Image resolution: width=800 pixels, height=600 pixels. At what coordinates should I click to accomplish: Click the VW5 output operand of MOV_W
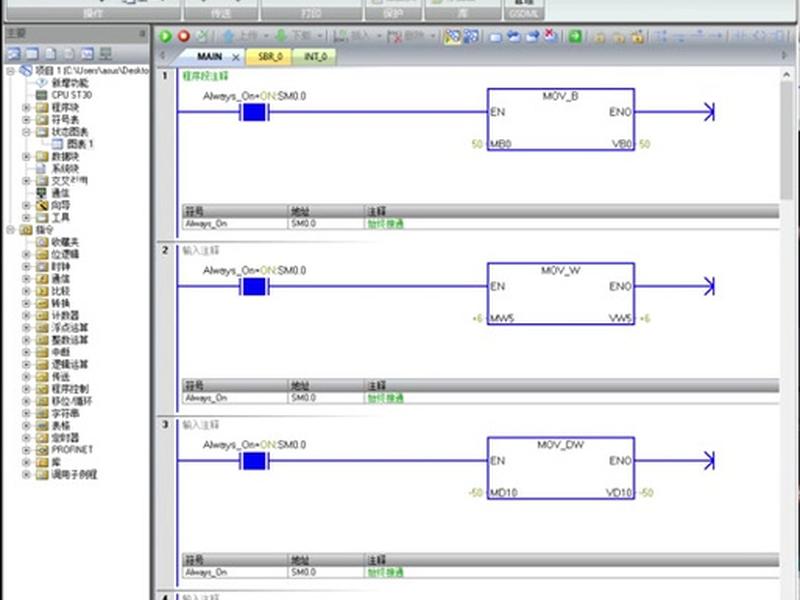620,318
